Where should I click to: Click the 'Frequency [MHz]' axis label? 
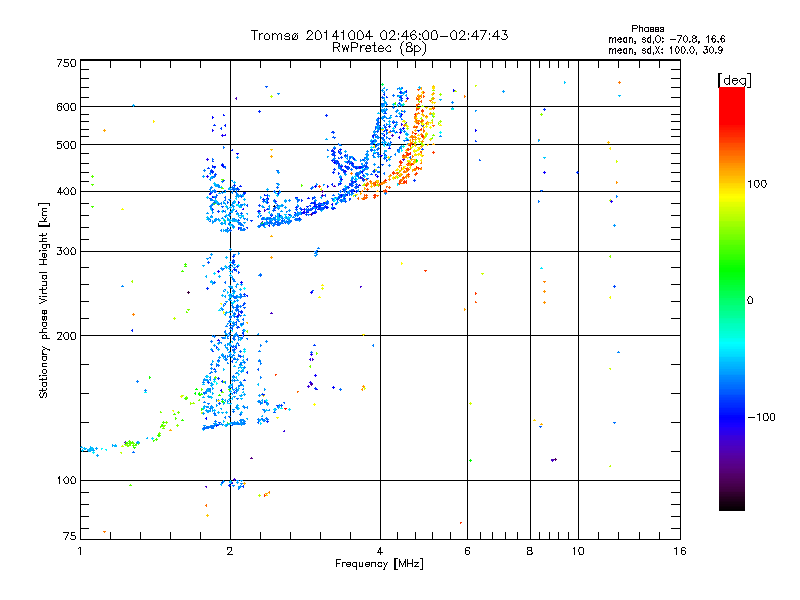(379, 564)
